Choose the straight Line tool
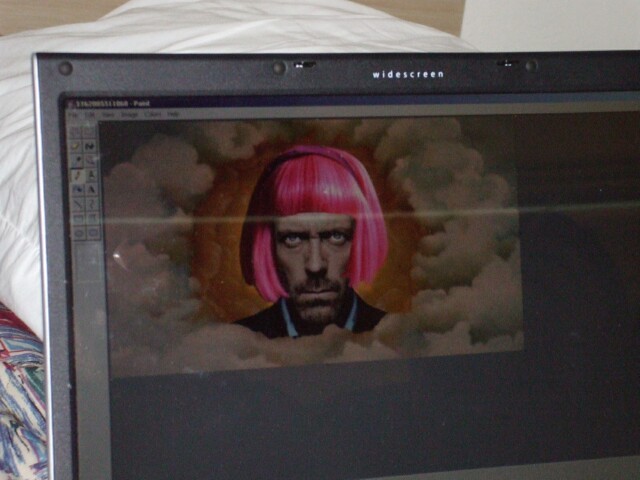This screenshot has height=480, width=640. 78,204
